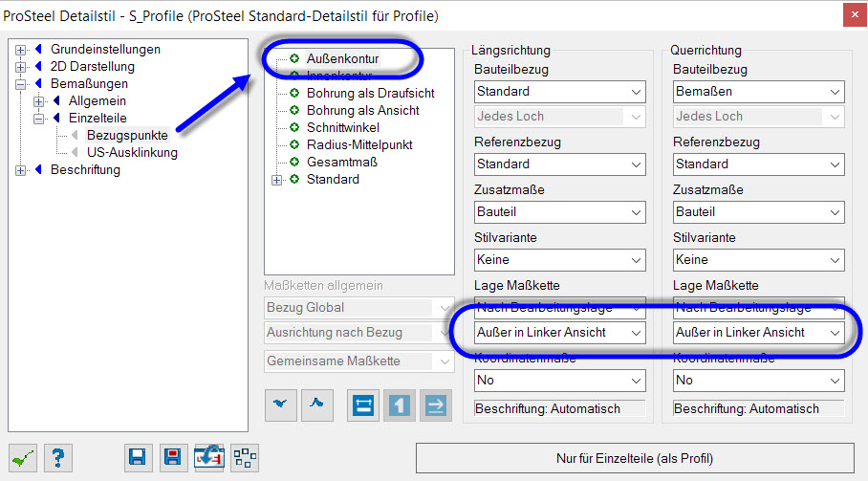Viewport: 868px width, 481px height.
Task: Open Längsrichtung Koordinatenmaße dropdown showing No
Action: coord(559,381)
